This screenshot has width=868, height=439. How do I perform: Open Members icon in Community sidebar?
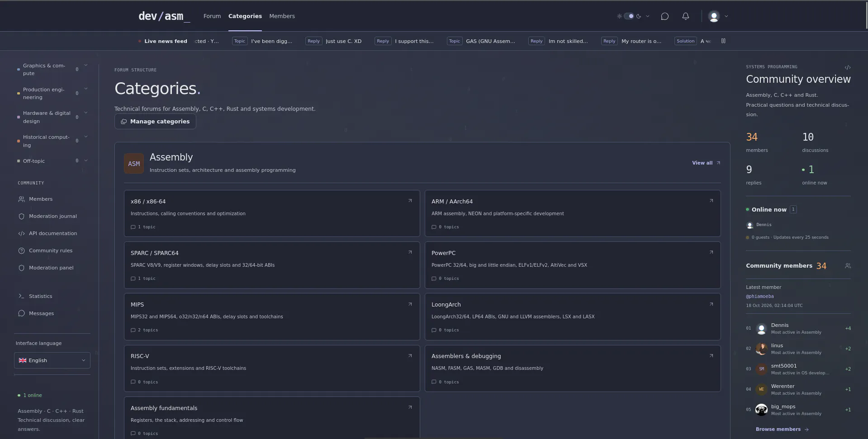point(21,199)
